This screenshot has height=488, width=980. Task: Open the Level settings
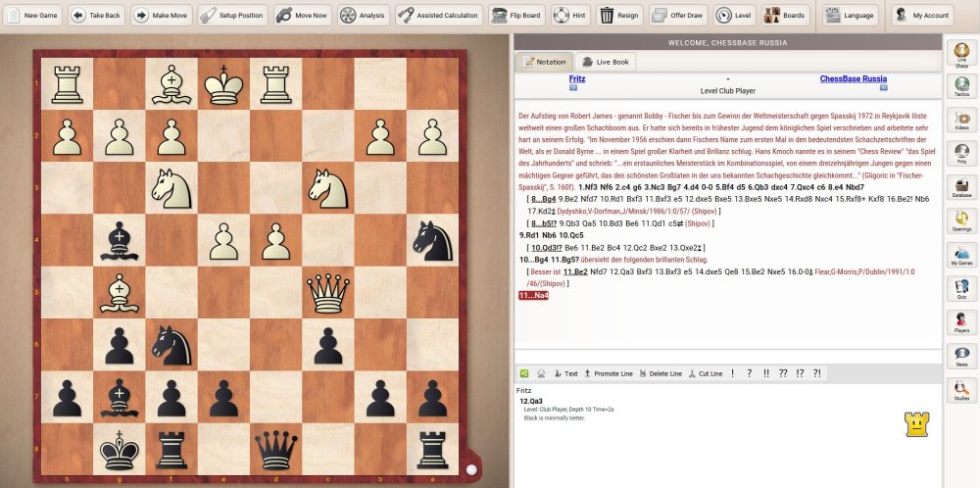point(735,16)
